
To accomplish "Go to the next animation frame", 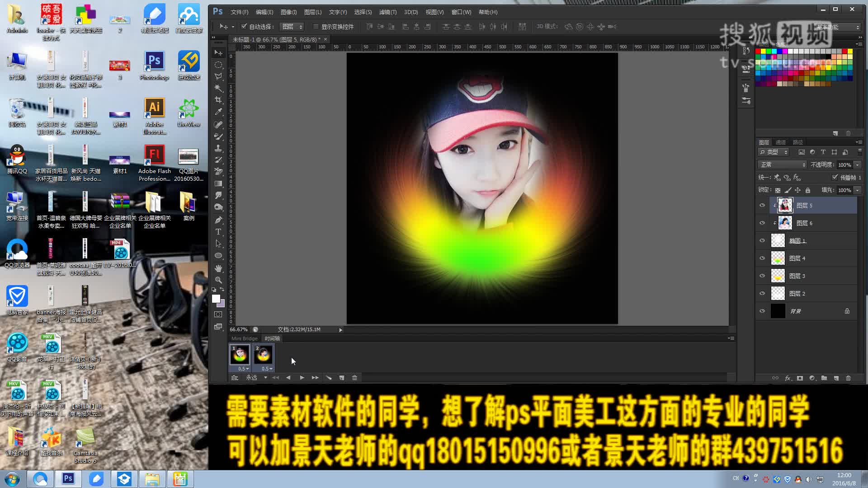I will [x=315, y=378].
